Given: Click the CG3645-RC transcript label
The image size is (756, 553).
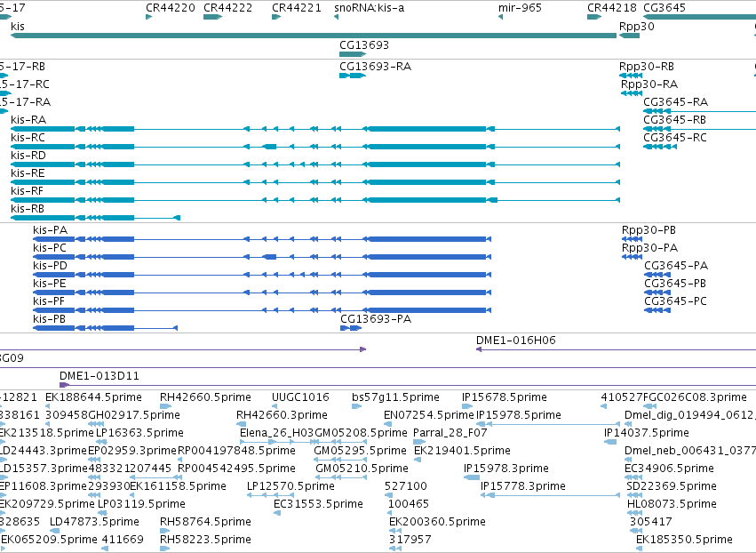Looking at the screenshot, I should click(x=675, y=138).
